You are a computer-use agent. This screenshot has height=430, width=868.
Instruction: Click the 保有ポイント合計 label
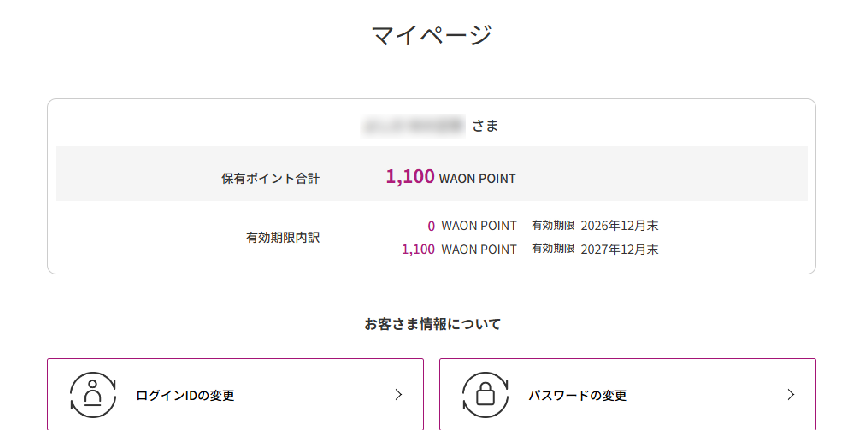click(x=270, y=178)
